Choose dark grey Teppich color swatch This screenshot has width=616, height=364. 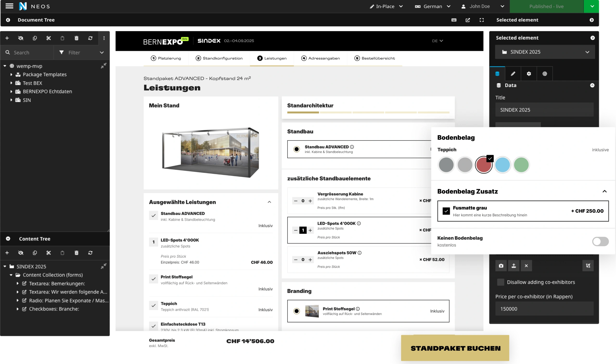(446, 165)
